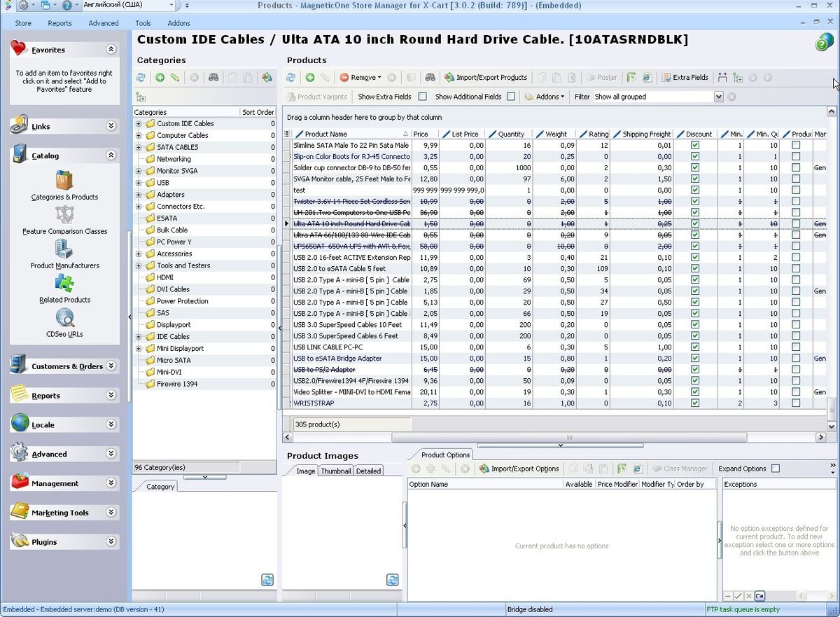This screenshot has height=617, width=840.
Task: Open the Remove dropdown menu
Action: [379, 77]
